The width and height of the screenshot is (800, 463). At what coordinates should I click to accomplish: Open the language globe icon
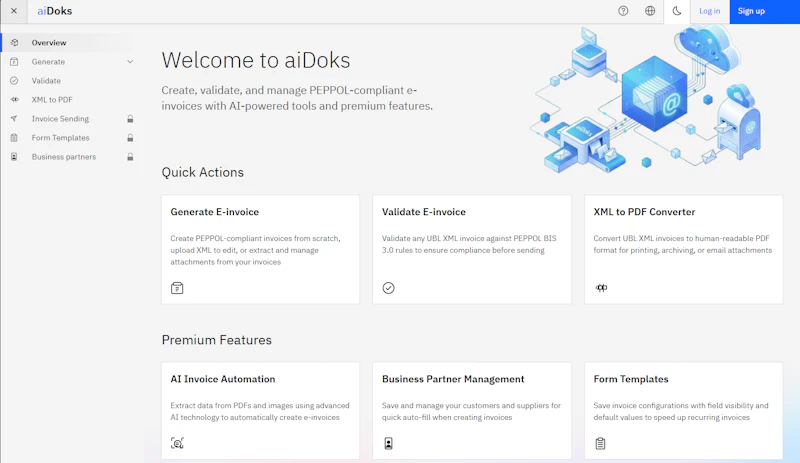point(650,11)
